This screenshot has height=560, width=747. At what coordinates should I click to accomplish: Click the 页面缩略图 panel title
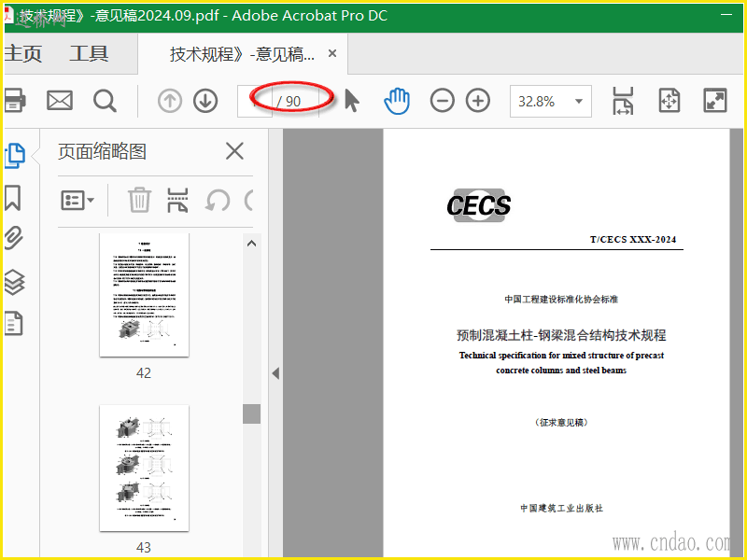[102, 152]
